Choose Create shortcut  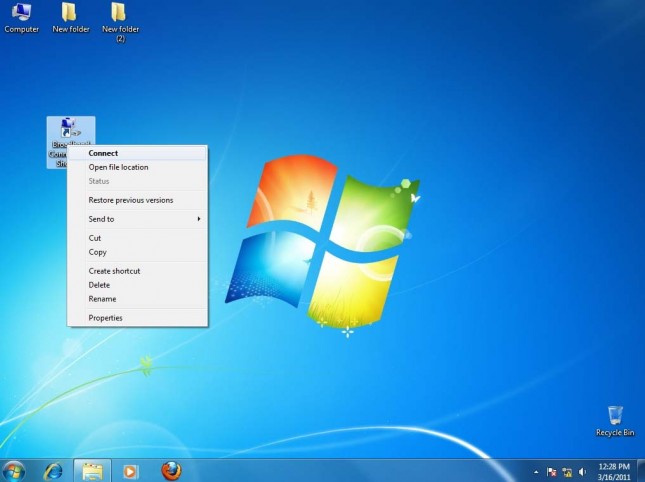point(137,271)
